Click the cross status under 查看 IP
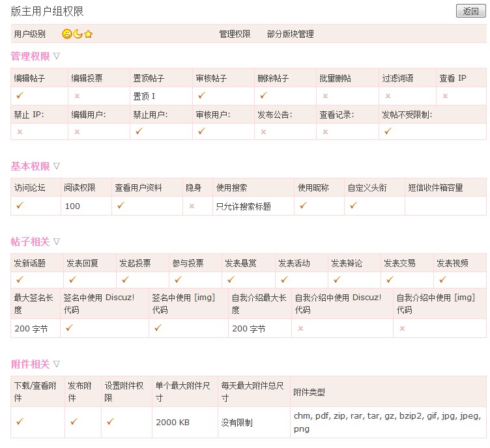 (446, 96)
